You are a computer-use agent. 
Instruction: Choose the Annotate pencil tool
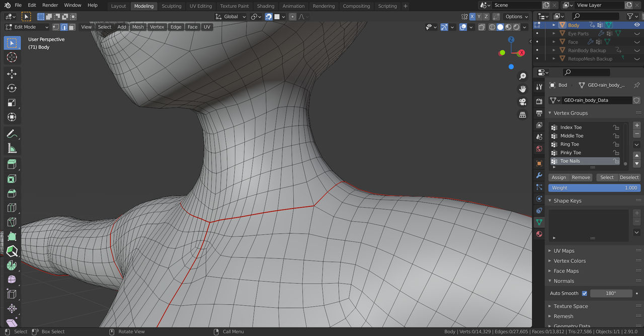(x=12, y=134)
